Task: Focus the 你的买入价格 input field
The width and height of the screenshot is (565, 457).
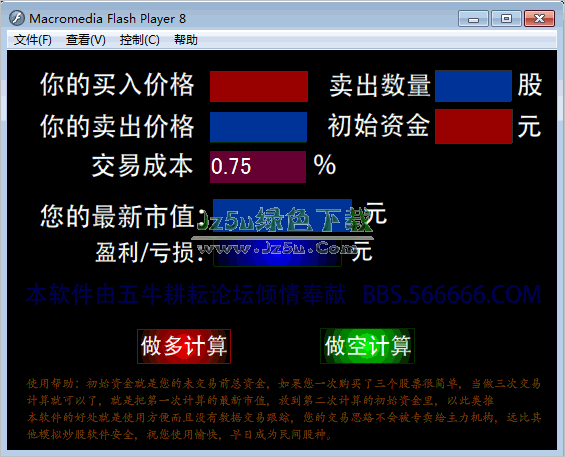Action: (x=259, y=86)
